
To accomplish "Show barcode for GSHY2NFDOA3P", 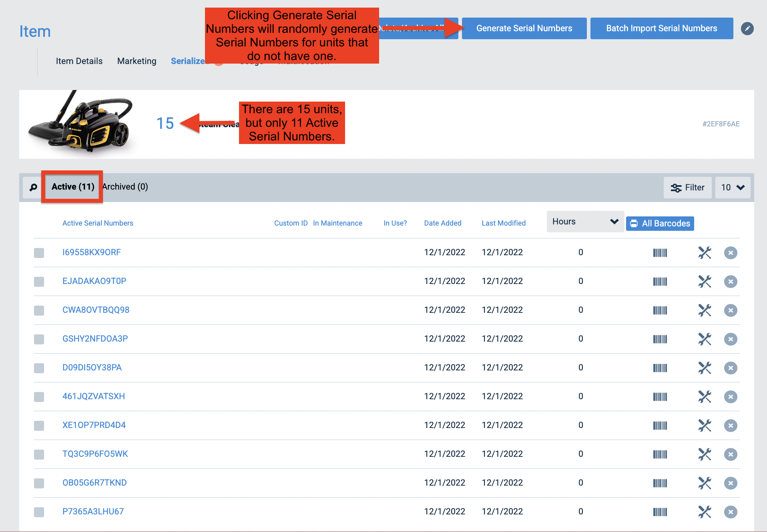I will 660,339.
